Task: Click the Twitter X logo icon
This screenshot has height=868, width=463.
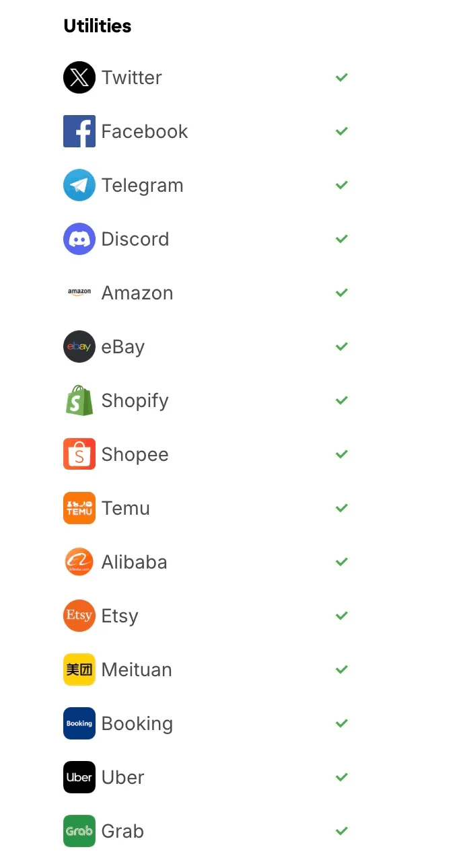Action: tap(79, 77)
